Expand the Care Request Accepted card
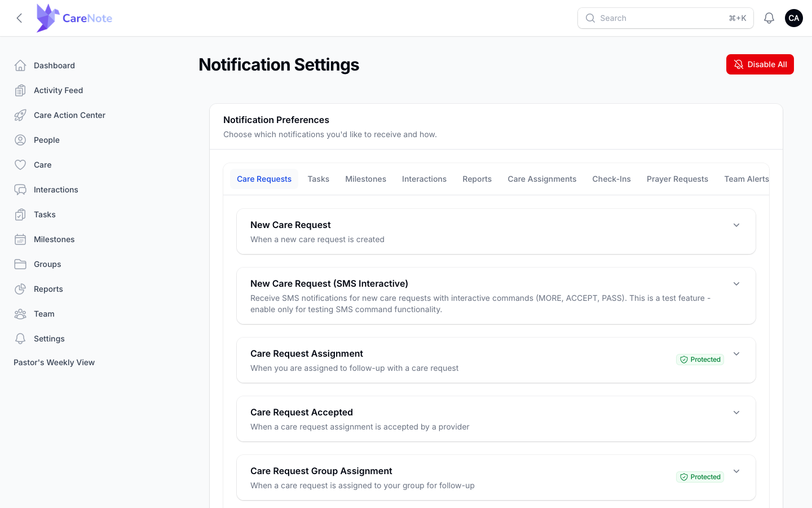 coord(736,413)
